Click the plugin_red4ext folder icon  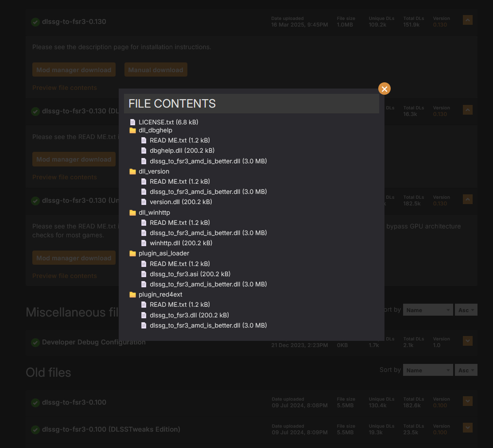click(132, 295)
